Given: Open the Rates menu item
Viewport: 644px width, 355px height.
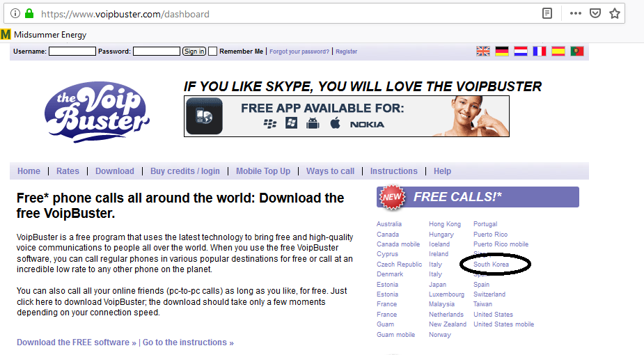Looking at the screenshot, I should (68, 171).
